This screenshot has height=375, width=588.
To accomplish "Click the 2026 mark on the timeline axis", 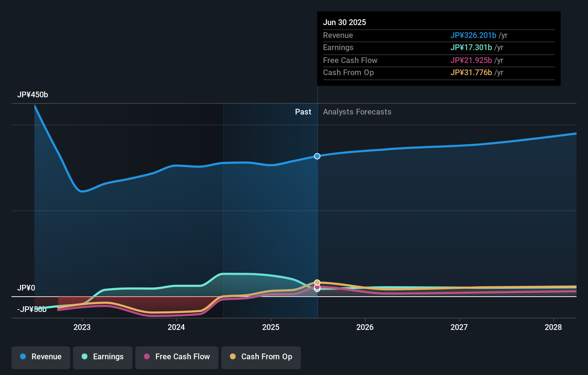I will (x=365, y=327).
